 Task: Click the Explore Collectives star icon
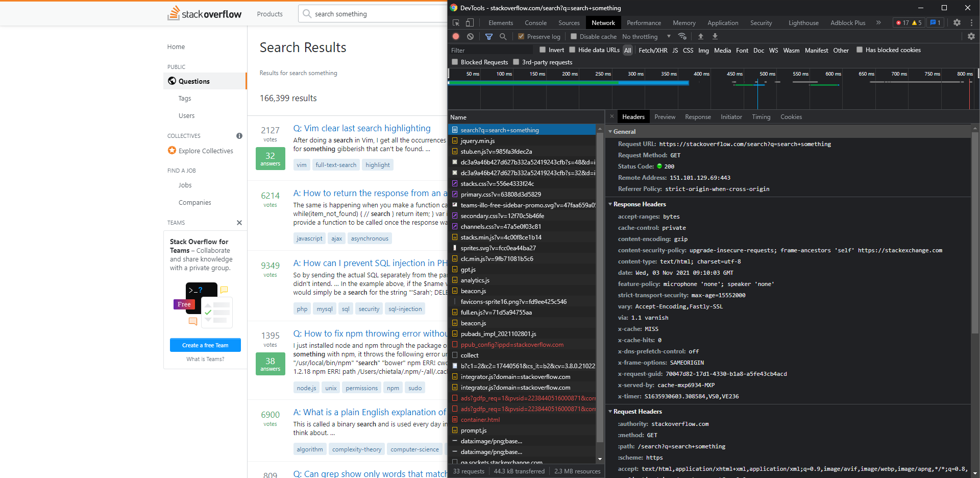[x=172, y=150]
